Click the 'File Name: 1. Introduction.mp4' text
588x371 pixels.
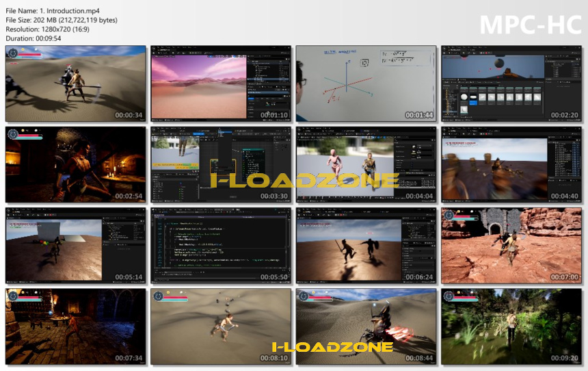[53, 11]
